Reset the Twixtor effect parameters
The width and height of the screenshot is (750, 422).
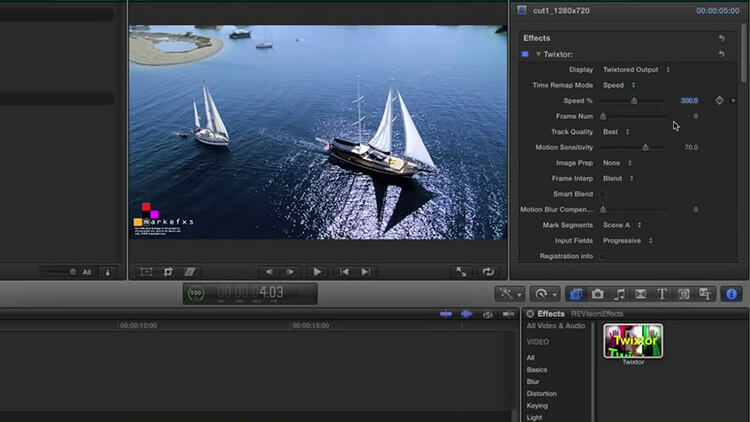tap(722, 54)
